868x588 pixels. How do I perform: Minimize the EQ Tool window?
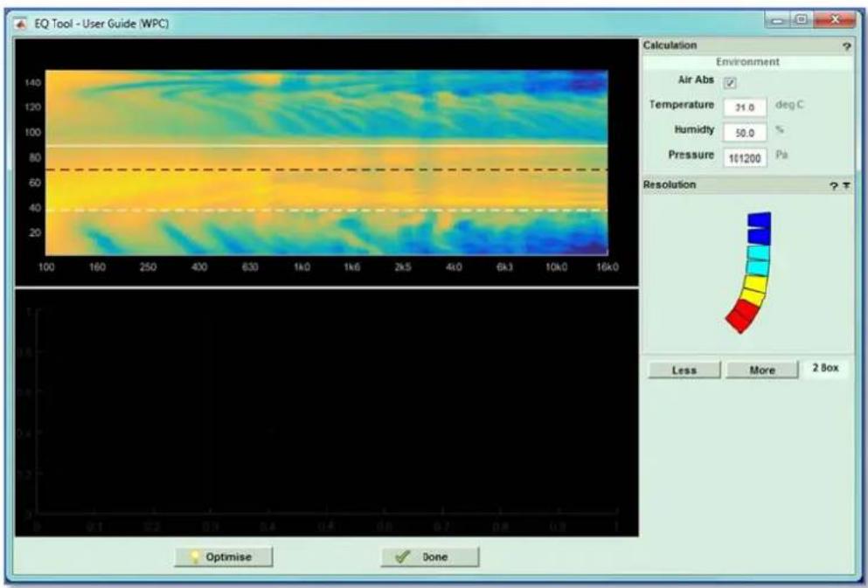tap(778, 21)
